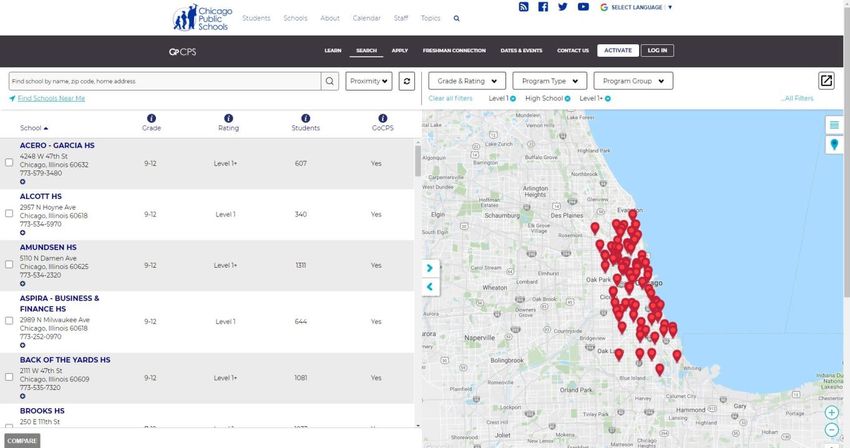The image size is (850, 448).
Task: Show Rating column info icon
Action: tap(228, 118)
